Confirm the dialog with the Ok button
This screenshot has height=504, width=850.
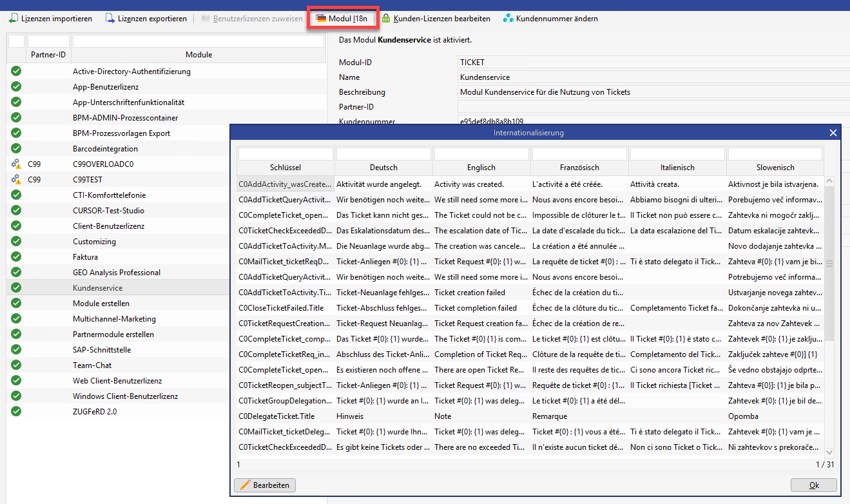(x=813, y=485)
